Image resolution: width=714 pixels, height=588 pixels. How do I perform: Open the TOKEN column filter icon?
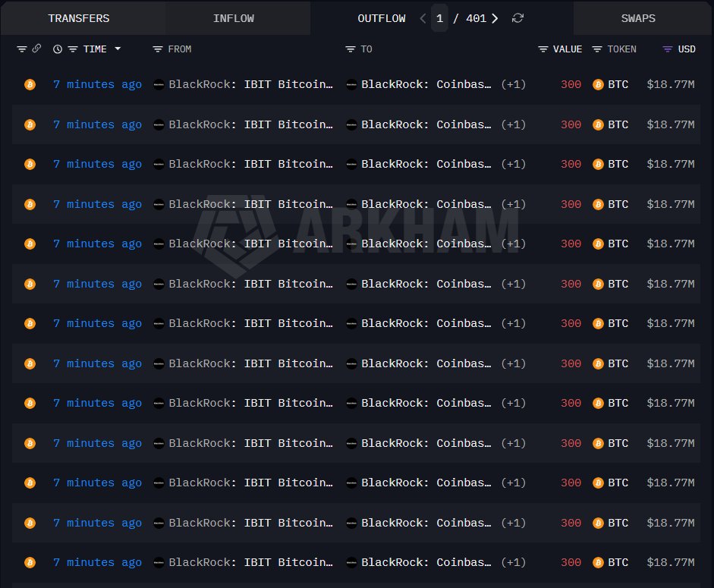click(x=597, y=49)
